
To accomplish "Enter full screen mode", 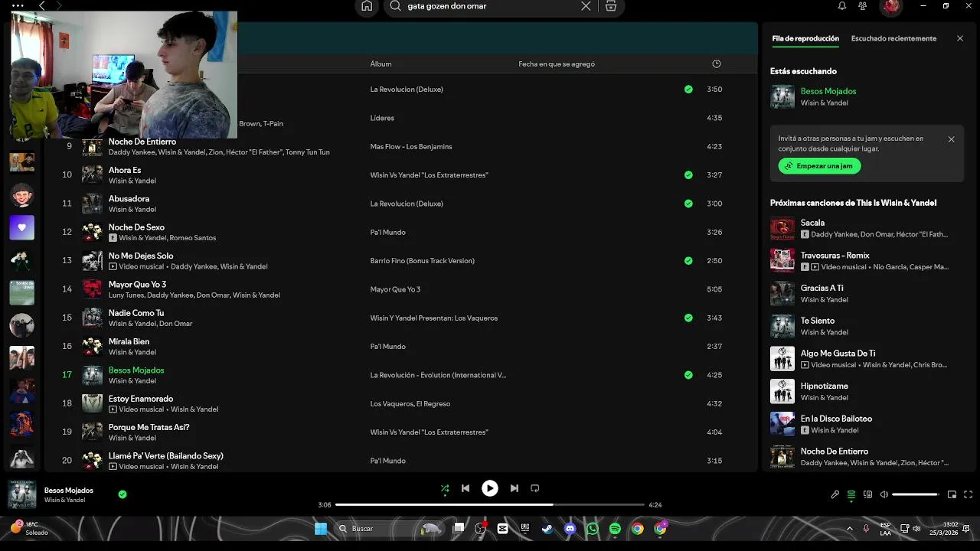I will coord(969,494).
